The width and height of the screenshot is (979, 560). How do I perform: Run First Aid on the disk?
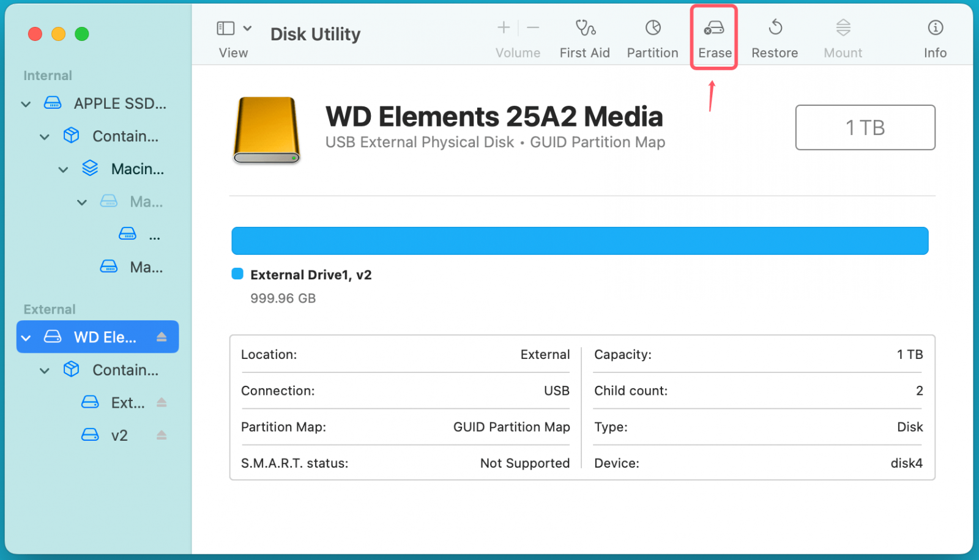pyautogui.click(x=585, y=28)
